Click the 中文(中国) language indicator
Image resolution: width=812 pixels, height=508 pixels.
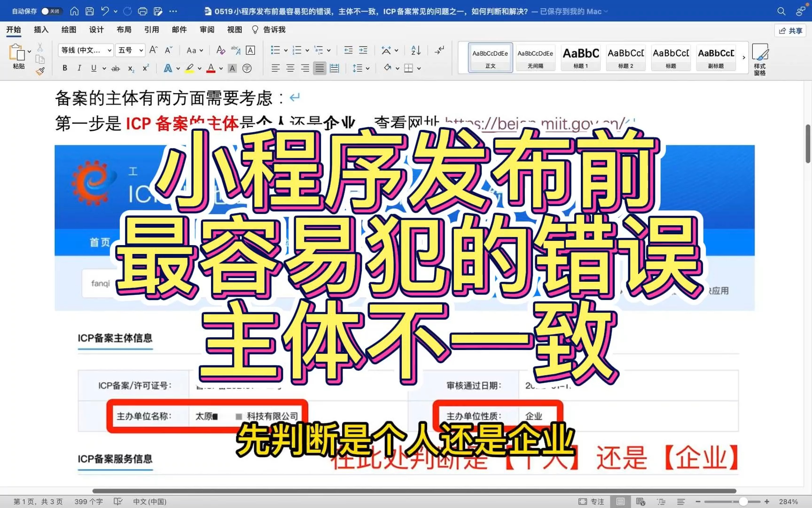coord(149,501)
